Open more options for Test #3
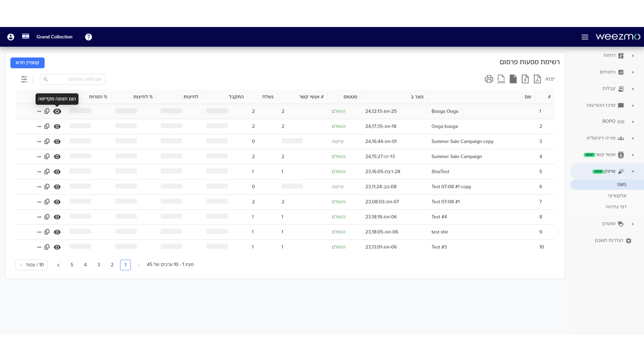This screenshot has height=362, width=644. (x=39, y=247)
